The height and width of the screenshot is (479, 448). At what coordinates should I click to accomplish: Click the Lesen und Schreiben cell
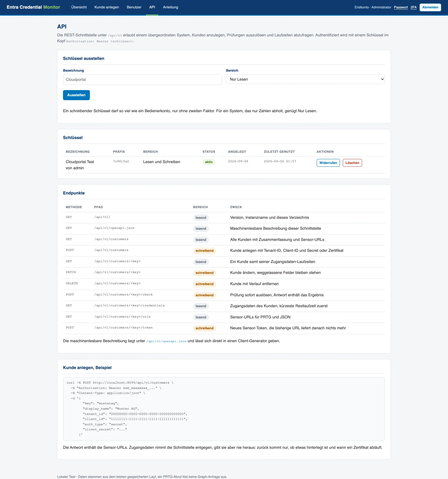[x=162, y=162]
